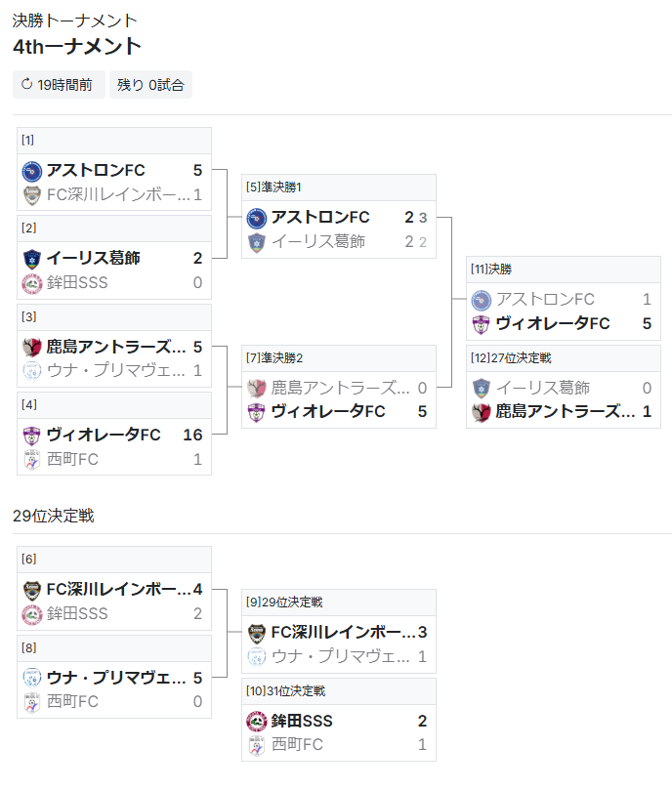Click the 鹿島アントラーズ name in 27位決定戦
Screen dimensions: 672x790
pos(566,412)
